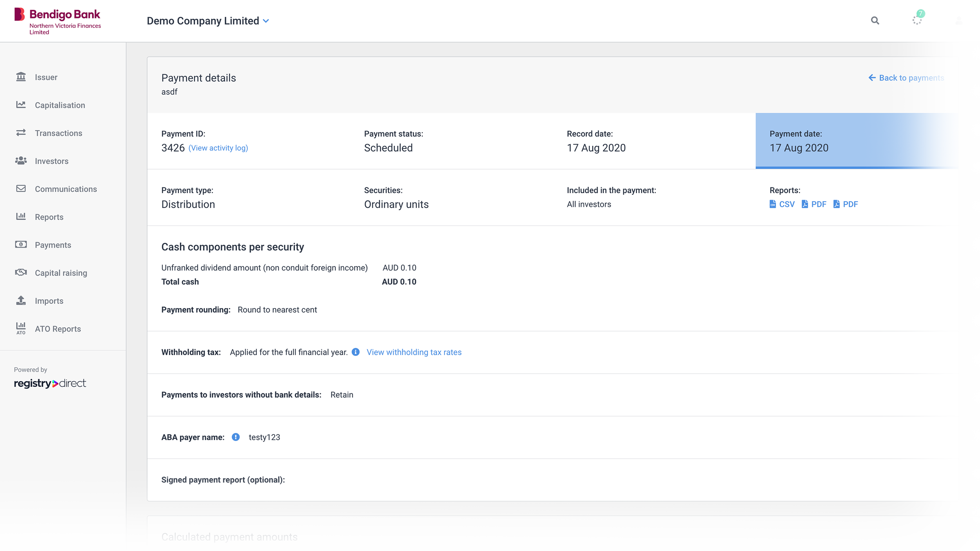This screenshot has height=551, width=980.
Task: Click the Scheduled payment status
Action: (388, 148)
